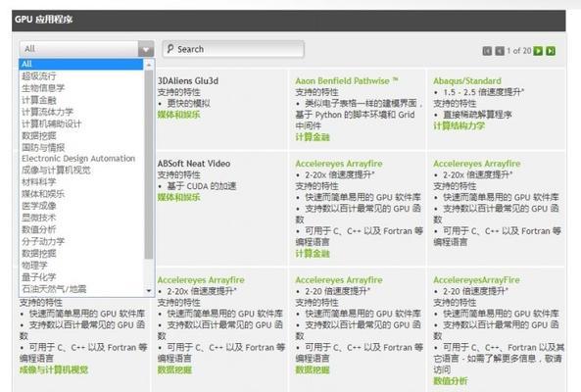581x392 pixels.
Task: Choose 显微技术 from the category list
Action: coord(39,218)
